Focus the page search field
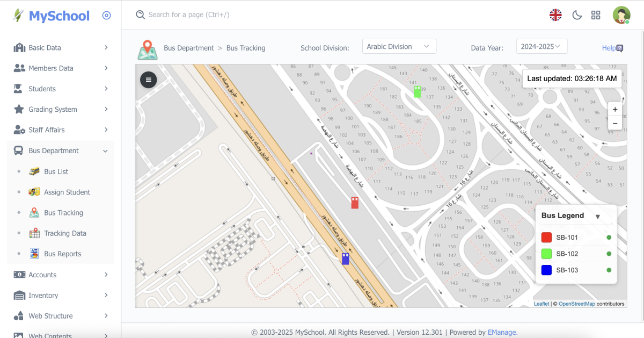Screen dimensions: 644x338 (x=189, y=15)
